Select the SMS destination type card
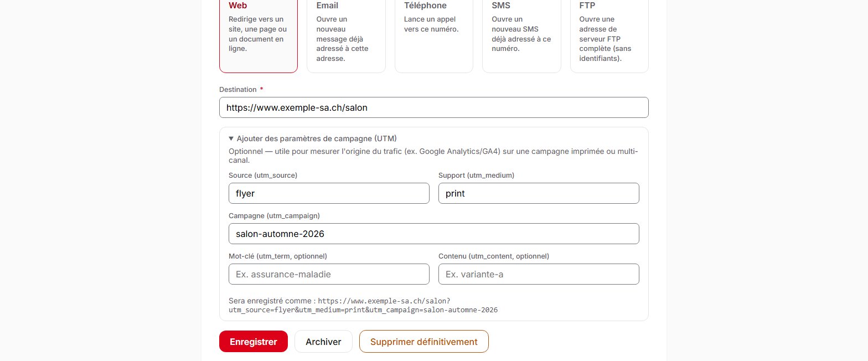The height and width of the screenshot is (361, 868). pyautogui.click(x=521, y=35)
